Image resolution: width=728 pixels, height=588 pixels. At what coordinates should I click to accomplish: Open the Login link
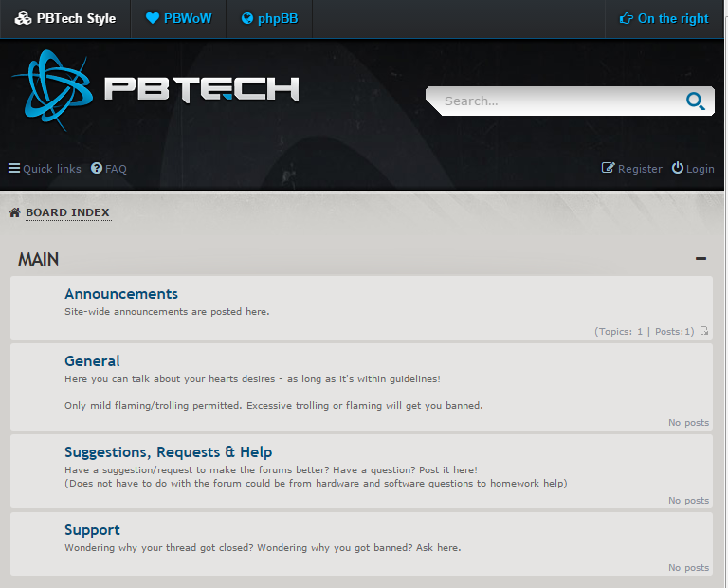point(693,168)
